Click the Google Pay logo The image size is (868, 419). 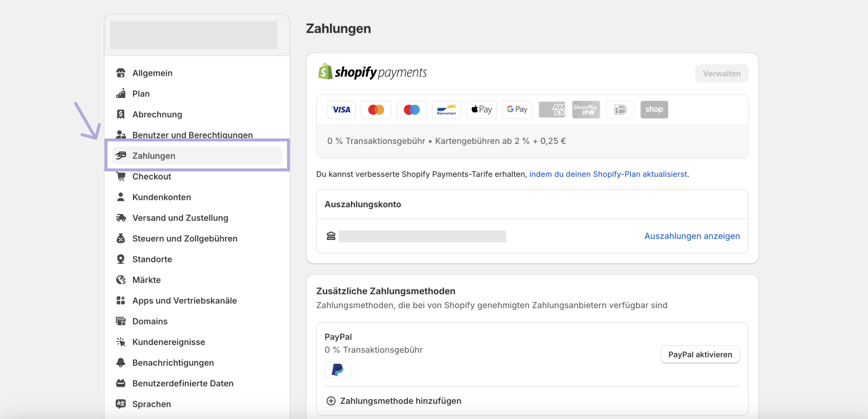pos(517,109)
